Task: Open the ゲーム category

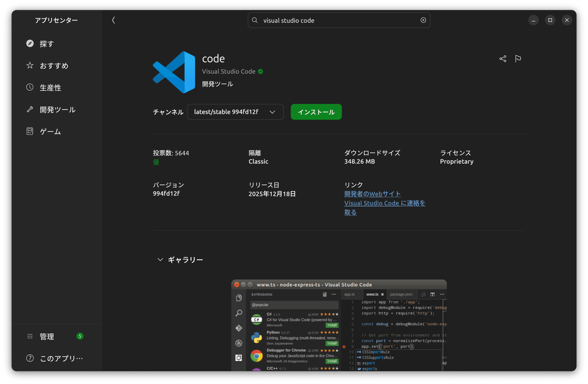Action: pyautogui.click(x=50, y=131)
